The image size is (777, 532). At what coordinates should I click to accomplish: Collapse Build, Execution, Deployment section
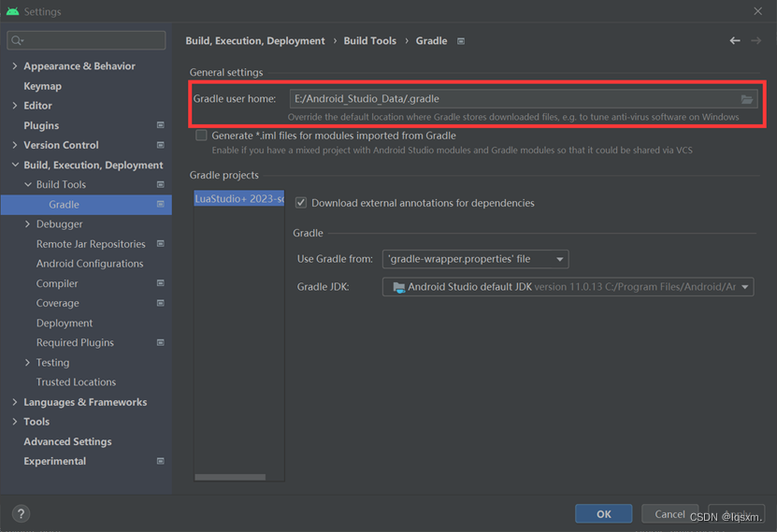15,165
